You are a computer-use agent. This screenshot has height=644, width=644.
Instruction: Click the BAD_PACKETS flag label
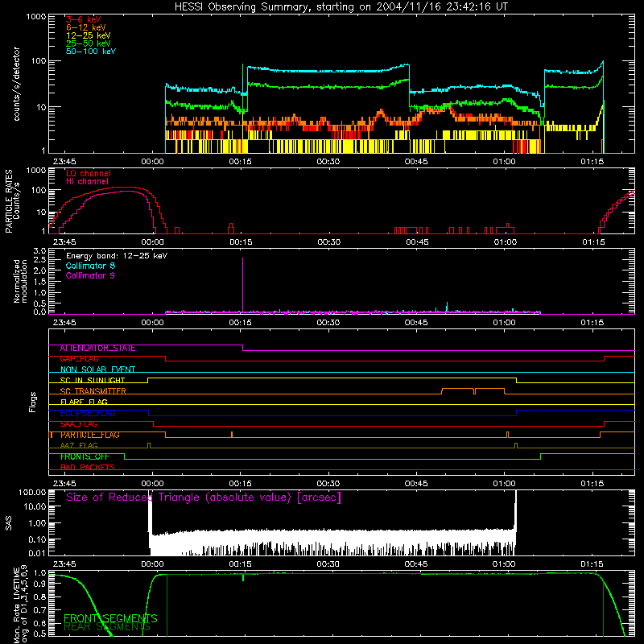click(87, 468)
